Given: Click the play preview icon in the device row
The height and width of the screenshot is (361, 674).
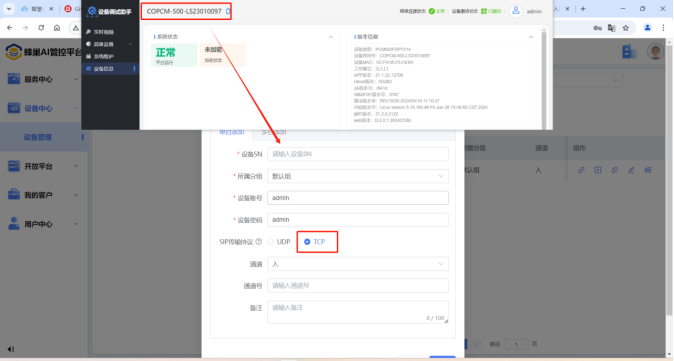Looking at the screenshot, I should pyautogui.click(x=598, y=170).
